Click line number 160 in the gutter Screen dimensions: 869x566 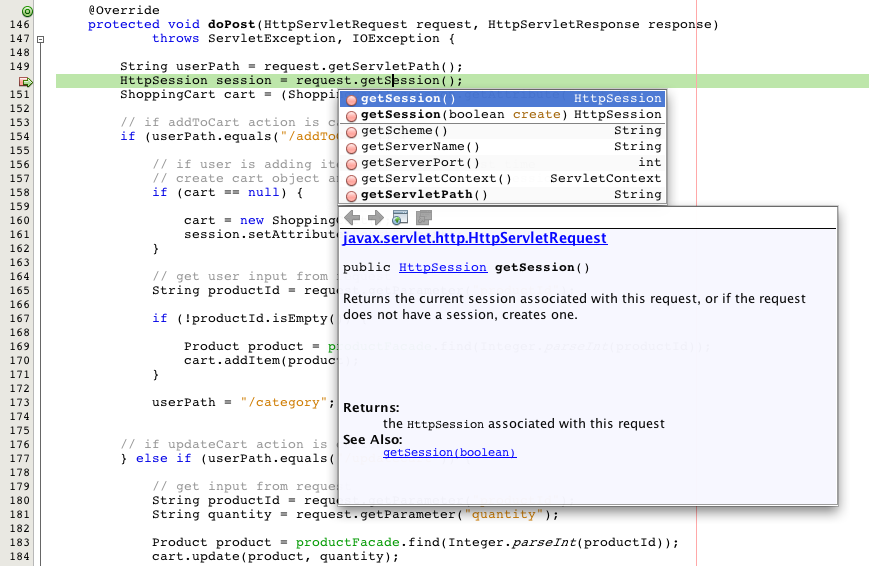point(19,220)
